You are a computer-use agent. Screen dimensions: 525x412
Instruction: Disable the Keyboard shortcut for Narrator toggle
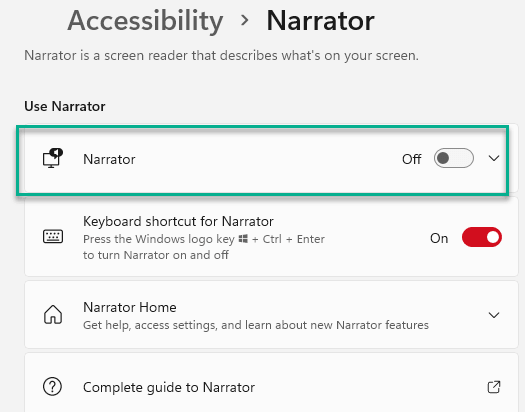click(481, 237)
